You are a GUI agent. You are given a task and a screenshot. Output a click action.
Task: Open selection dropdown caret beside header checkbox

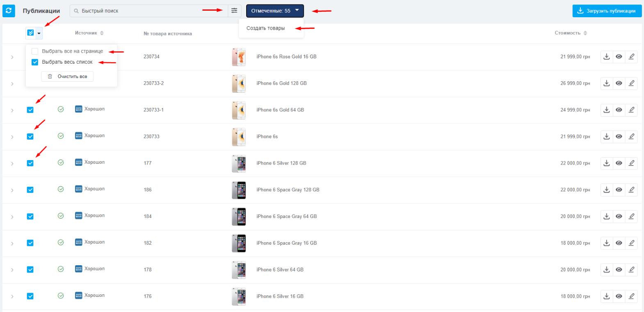pos(39,33)
